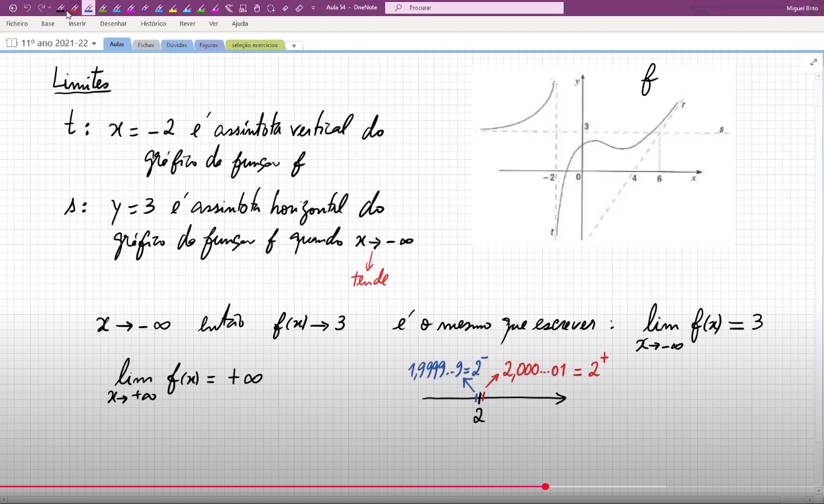Select the function graph image
Screen dimensions: 824x504
pyautogui.click(x=604, y=156)
